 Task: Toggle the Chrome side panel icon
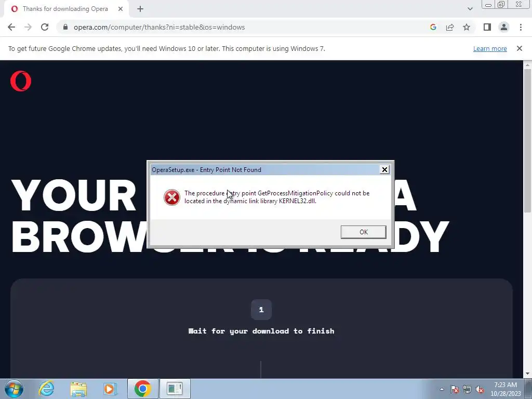tap(487, 27)
